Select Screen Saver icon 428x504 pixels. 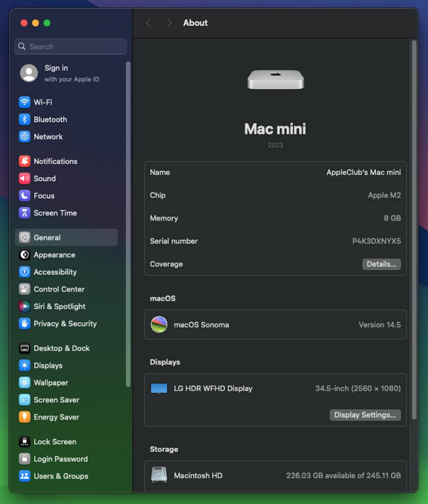[x=25, y=400]
